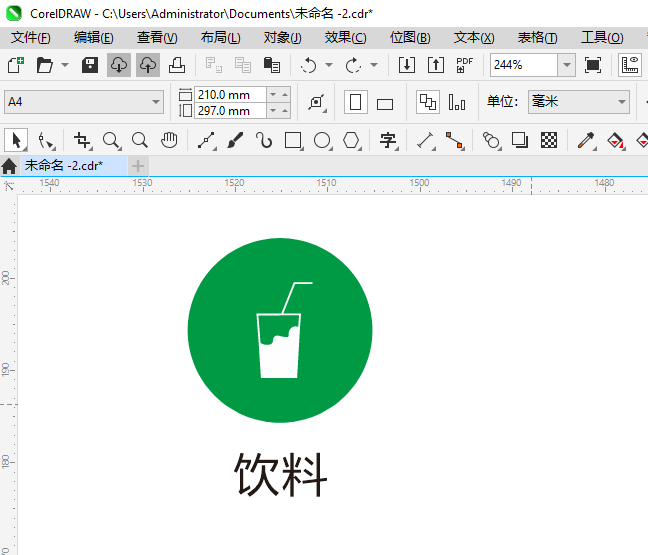
Task: Select the Connector tool
Action: 454,141
